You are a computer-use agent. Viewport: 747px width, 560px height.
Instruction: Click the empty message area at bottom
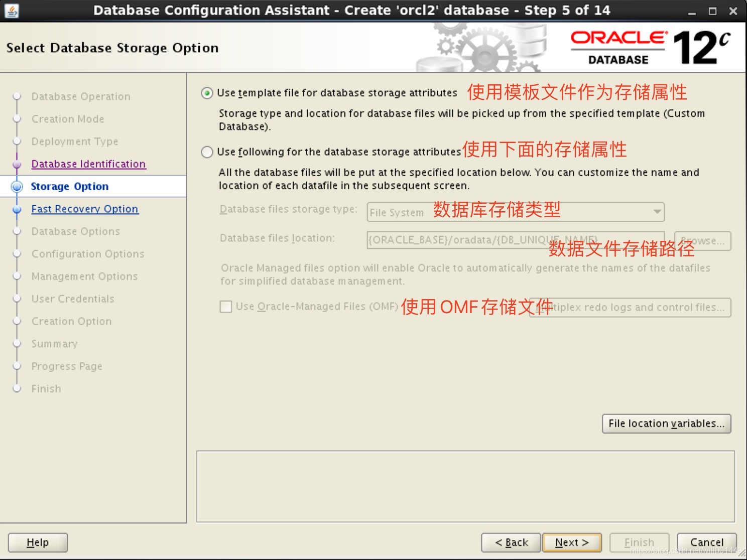pos(465,486)
